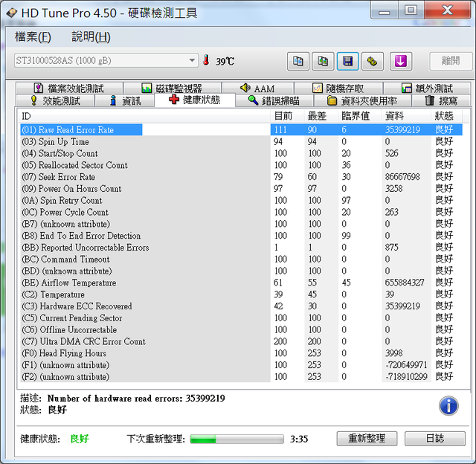Image resolution: width=476 pixels, height=464 pixels.
Task: Open the 說明(H) menu
Action: coord(91,36)
